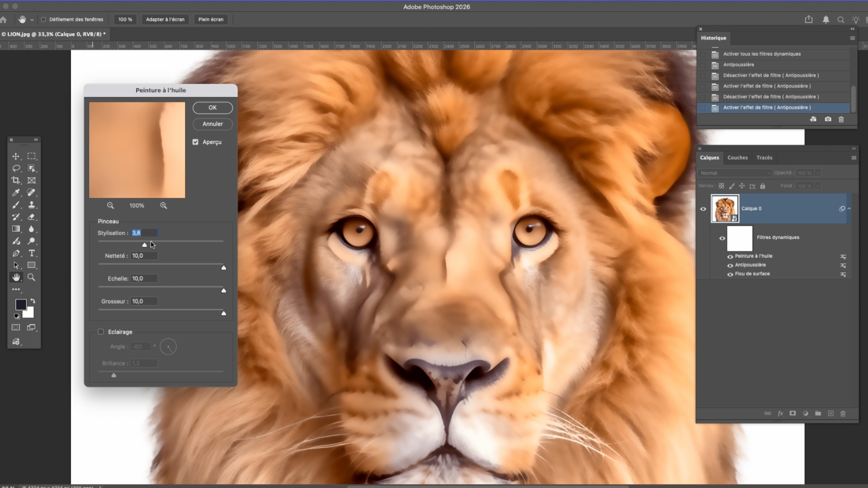Switch to the Tracés tab
868x488 pixels.
click(764, 158)
